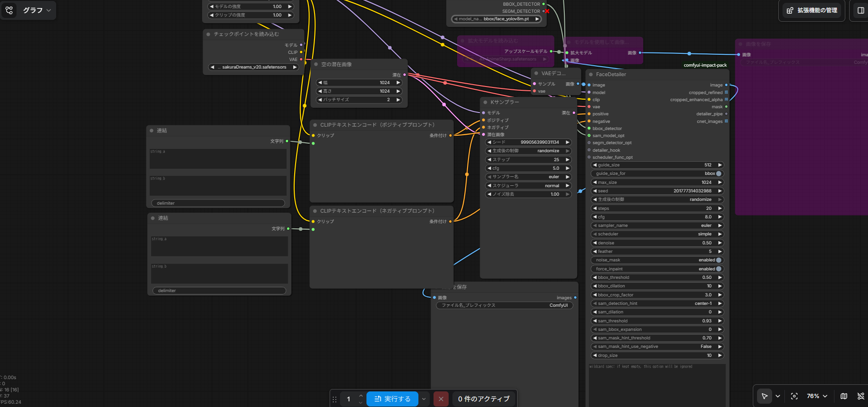Expand the run button options arrow
Image resolution: width=868 pixels, height=407 pixels.
[x=424, y=399]
